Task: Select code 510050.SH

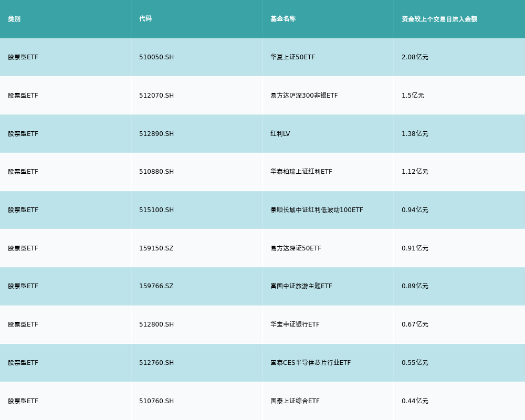Action: 156,57
